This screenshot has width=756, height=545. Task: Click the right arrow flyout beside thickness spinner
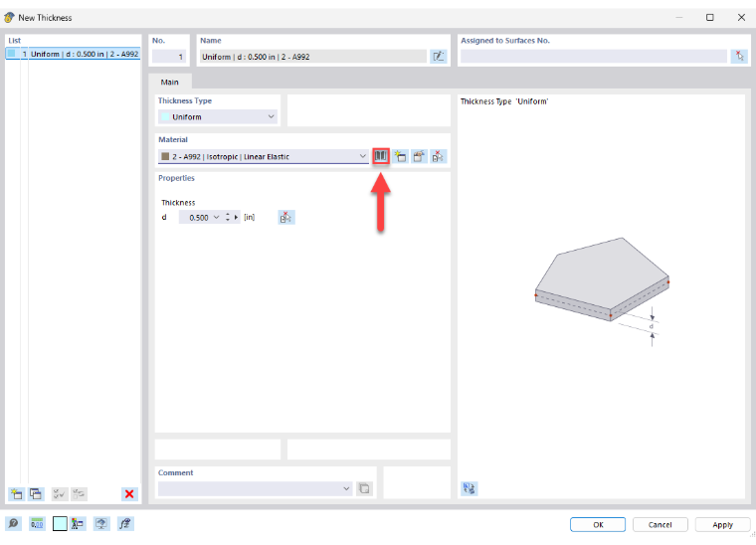point(236,218)
